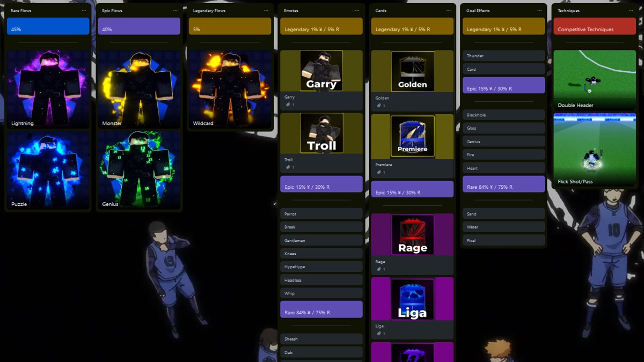The image size is (644, 362).
Task: Click the Lightning flow thumbnail
Action: coord(48,86)
